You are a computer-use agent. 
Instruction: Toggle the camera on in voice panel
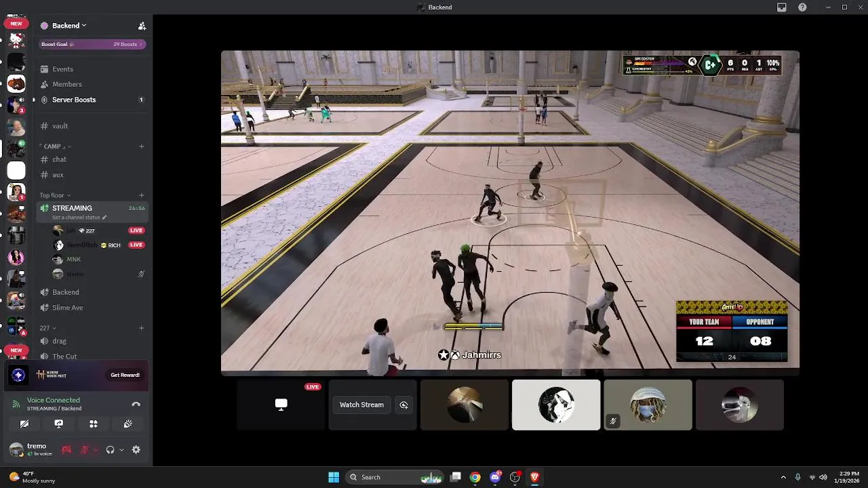coord(24,424)
